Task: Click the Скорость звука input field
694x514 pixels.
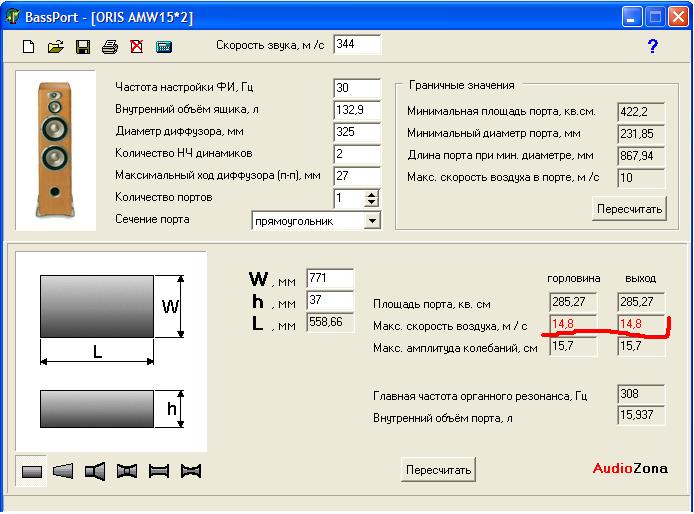Action: 357,44
